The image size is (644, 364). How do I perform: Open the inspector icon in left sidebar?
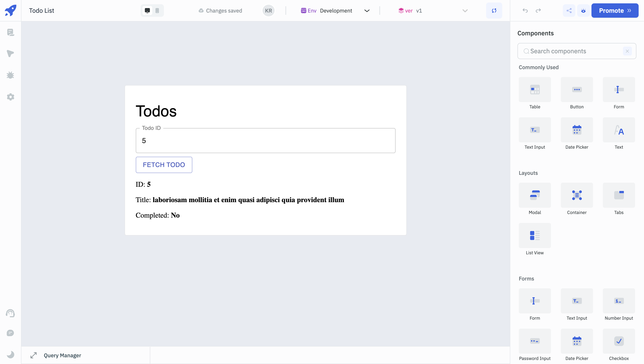(x=10, y=54)
